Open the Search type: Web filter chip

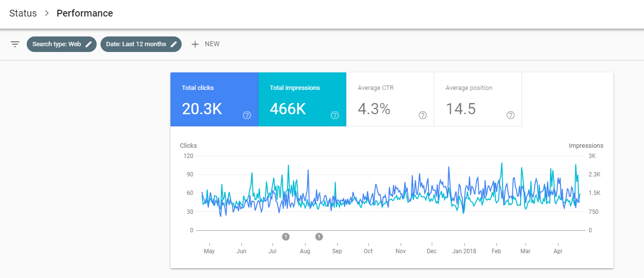tap(56, 44)
